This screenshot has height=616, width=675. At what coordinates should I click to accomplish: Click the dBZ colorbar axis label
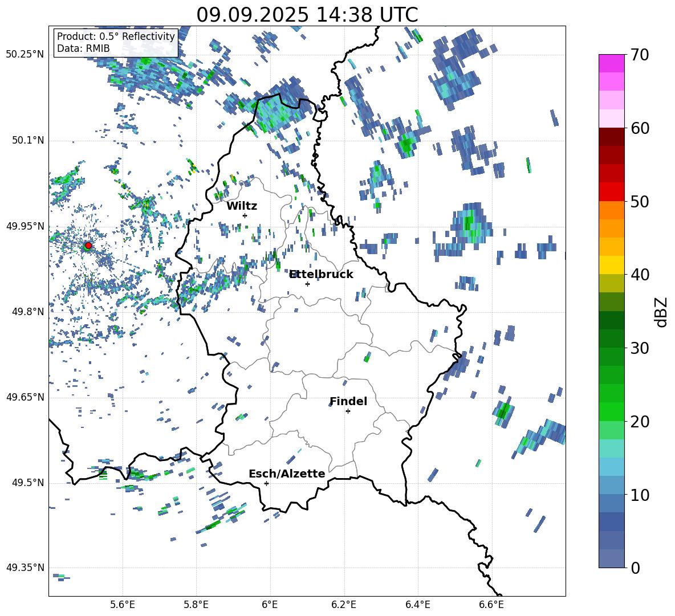[x=661, y=312]
